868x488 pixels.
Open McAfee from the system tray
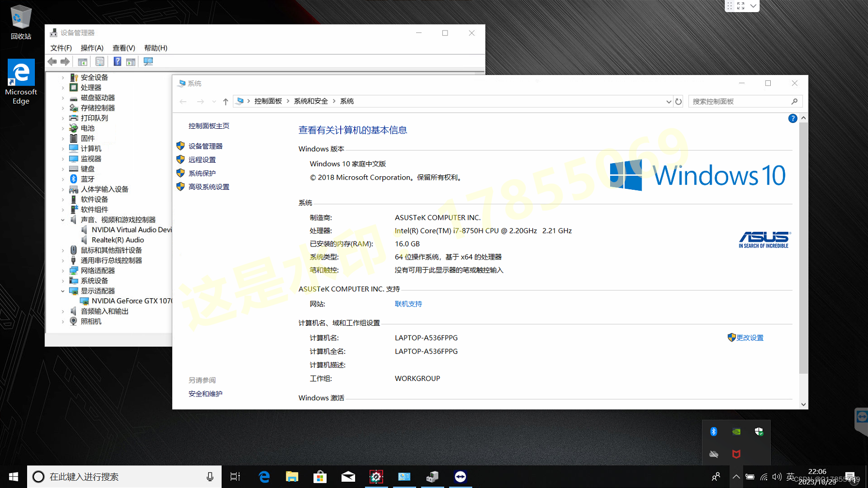point(736,455)
